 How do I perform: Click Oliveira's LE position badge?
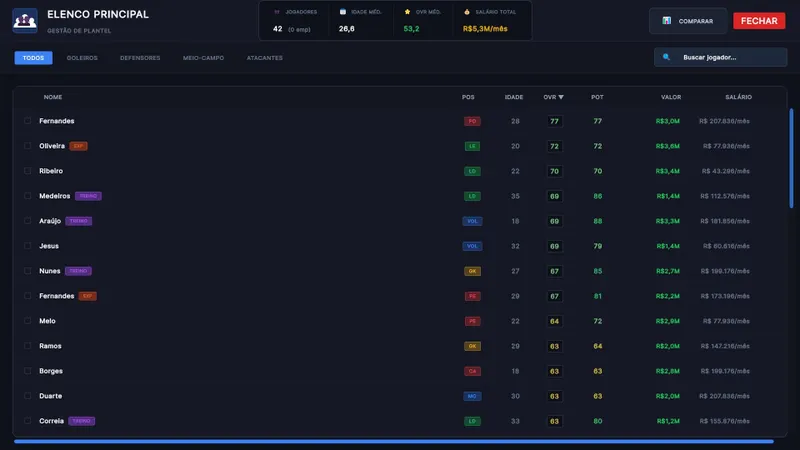(x=472, y=146)
